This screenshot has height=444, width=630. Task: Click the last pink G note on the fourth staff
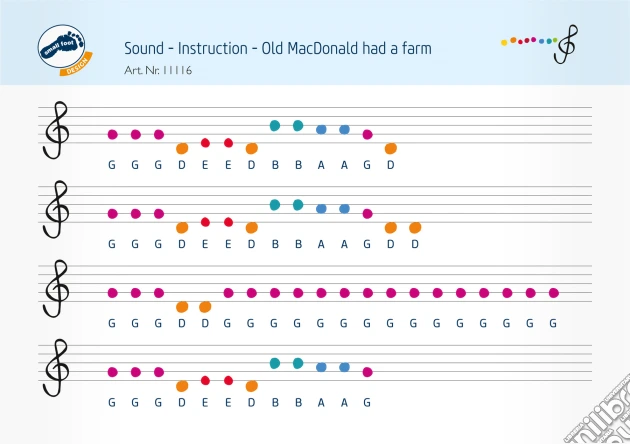[x=367, y=372]
